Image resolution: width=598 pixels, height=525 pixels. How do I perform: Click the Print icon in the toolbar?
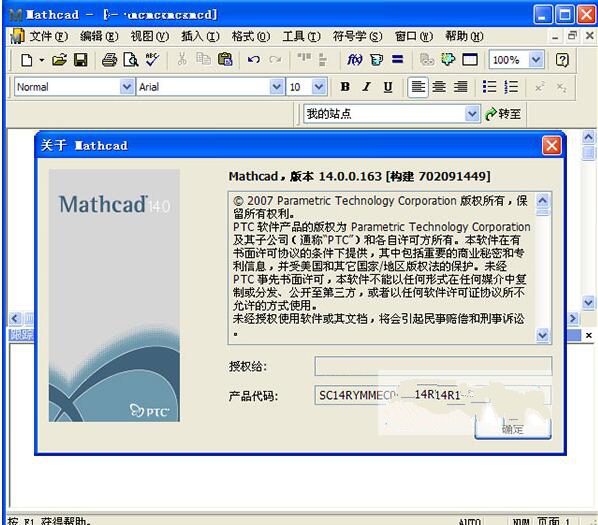coord(109,60)
